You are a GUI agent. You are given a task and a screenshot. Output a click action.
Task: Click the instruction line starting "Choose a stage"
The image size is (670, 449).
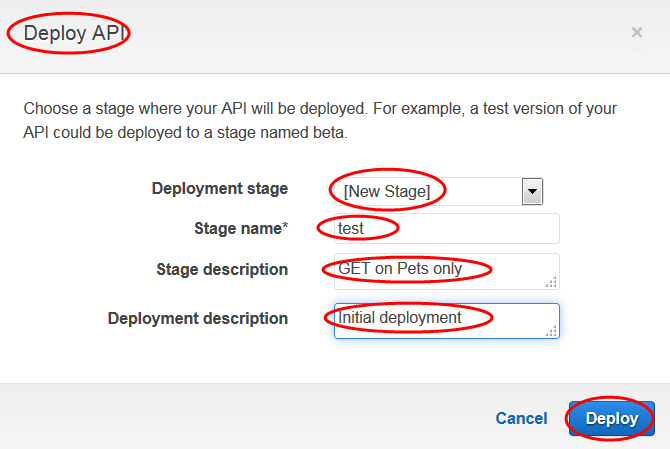click(x=319, y=108)
